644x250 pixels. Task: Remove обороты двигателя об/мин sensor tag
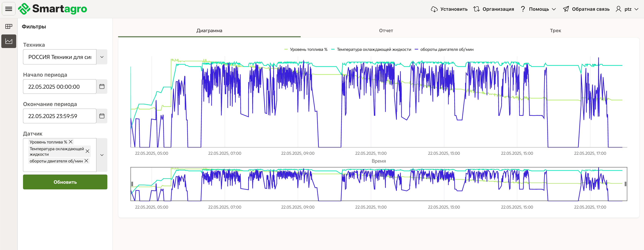pyautogui.click(x=86, y=161)
